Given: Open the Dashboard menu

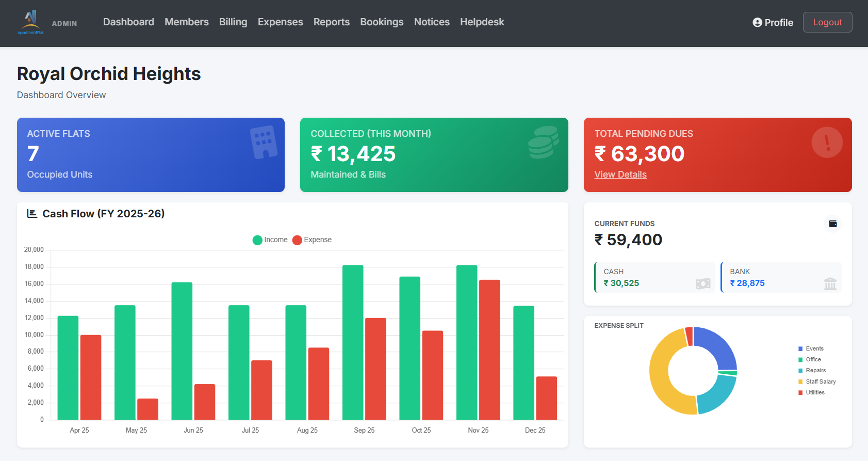Looking at the screenshot, I should coord(128,22).
